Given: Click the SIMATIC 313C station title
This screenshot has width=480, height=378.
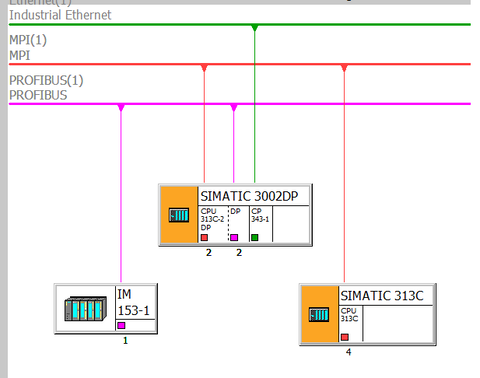Looking at the screenshot, I should tap(382, 296).
